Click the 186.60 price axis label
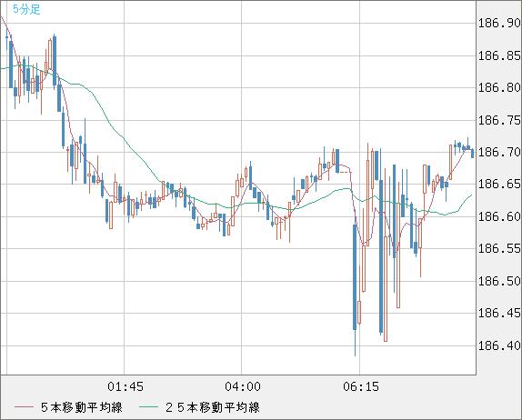The width and height of the screenshot is (522, 420). (x=499, y=216)
